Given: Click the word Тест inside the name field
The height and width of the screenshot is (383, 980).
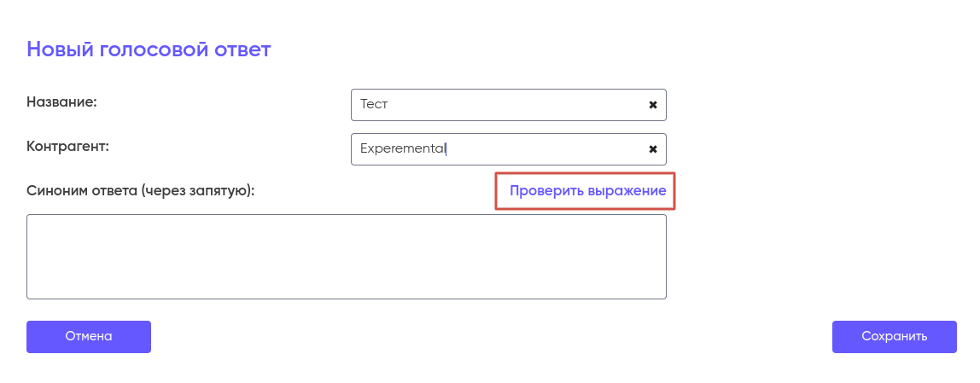Looking at the screenshot, I should coord(374,105).
